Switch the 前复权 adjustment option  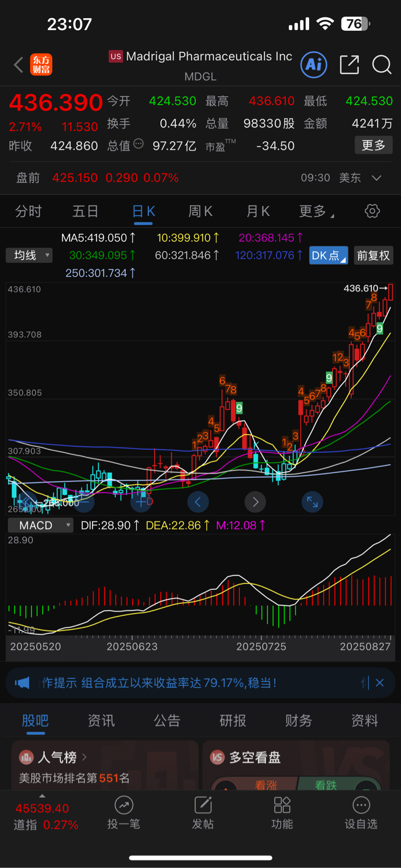(x=373, y=255)
